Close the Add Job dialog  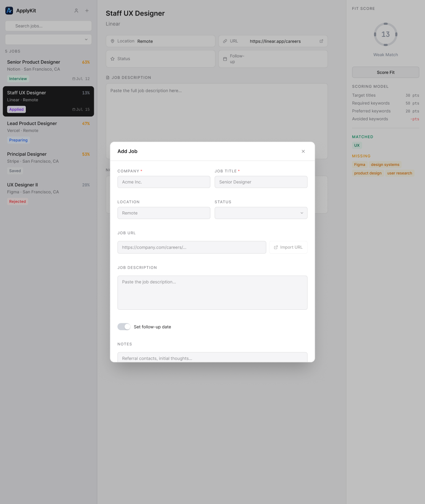tap(303, 151)
